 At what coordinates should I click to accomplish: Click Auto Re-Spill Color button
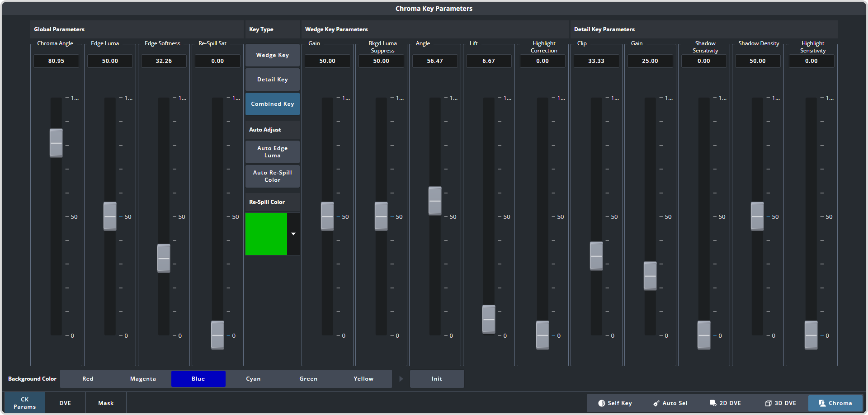273,176
